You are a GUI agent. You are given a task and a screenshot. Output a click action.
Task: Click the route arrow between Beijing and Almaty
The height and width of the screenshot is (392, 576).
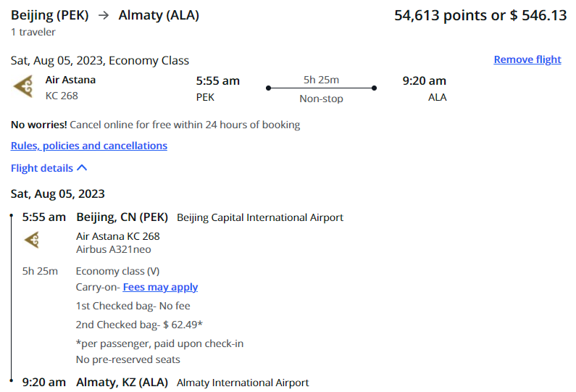point(104,15)
